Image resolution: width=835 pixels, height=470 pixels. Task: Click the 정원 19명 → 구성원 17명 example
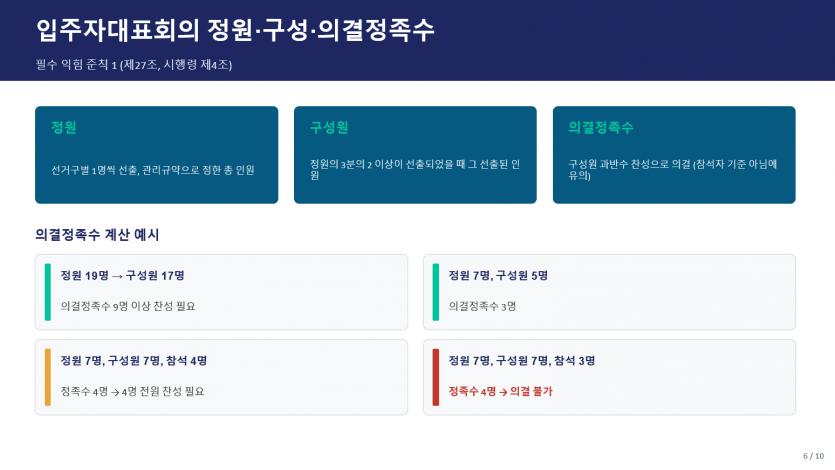pyautogui.click(x=122, y=276)
